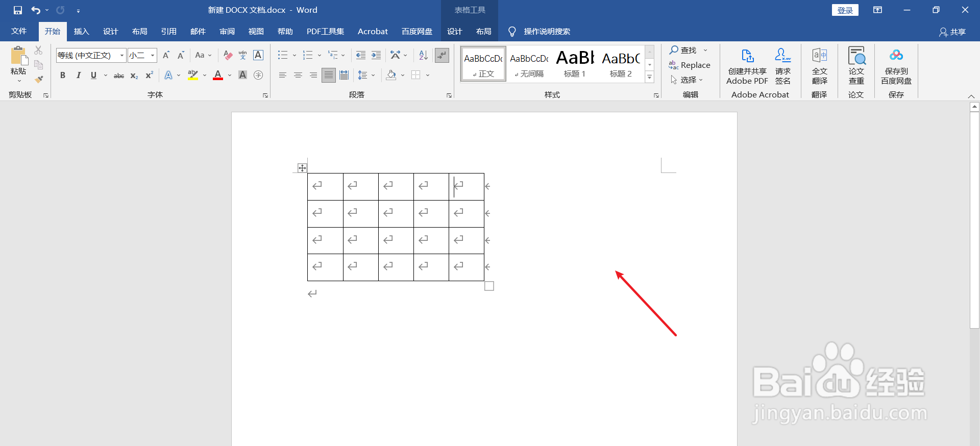This screenshot has width=980, height=446.
Task: Increase font size with grow font icon
Action: (x=166, y=55)
